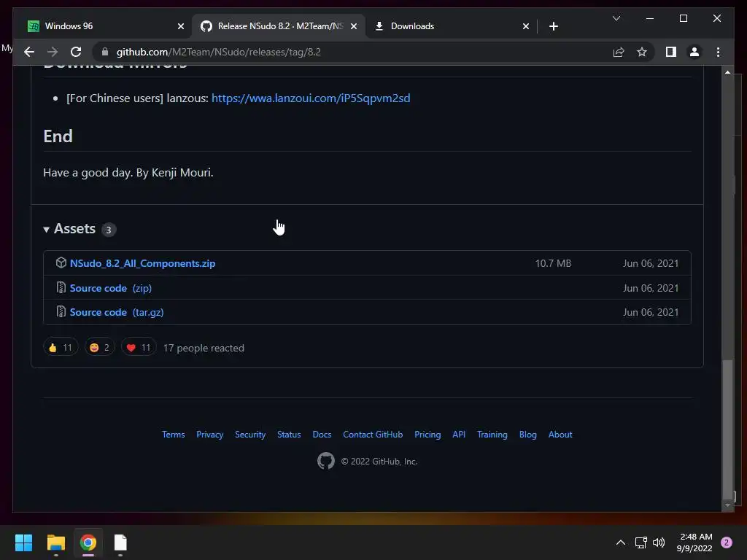Click the Chrome icon on the taskbar
This screenshot has height=560, width=747.
tap(88, 542)
